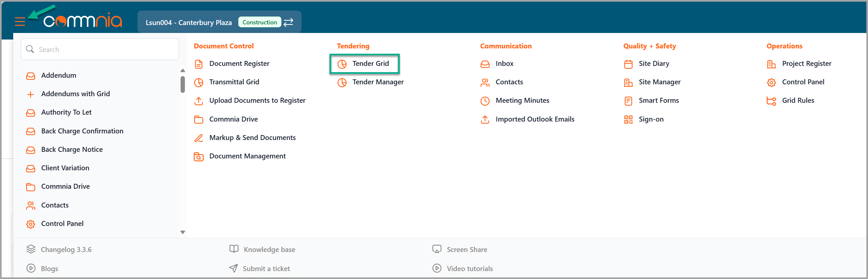
Task: Switch project using the swap arrows icon
Action: (x=288, y=22)
